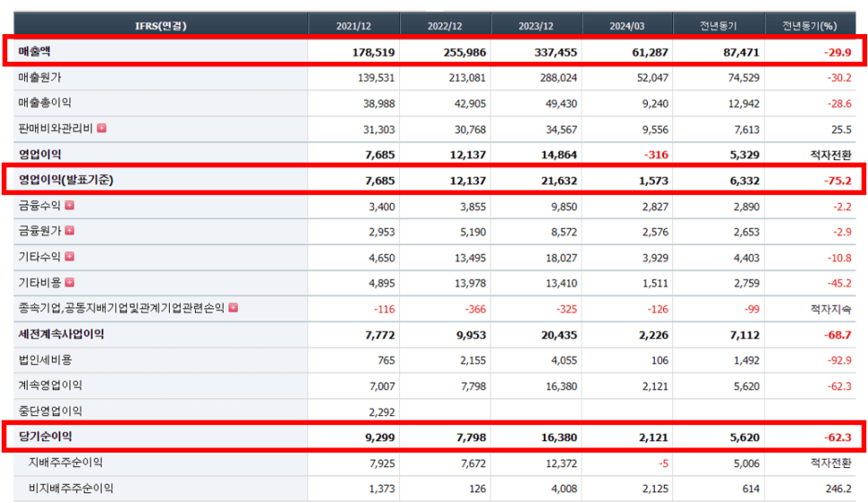Click 당기순이익 2021/12 value 9,299
The height and width of the screenshot is (503, 868).
coord(380,437)
